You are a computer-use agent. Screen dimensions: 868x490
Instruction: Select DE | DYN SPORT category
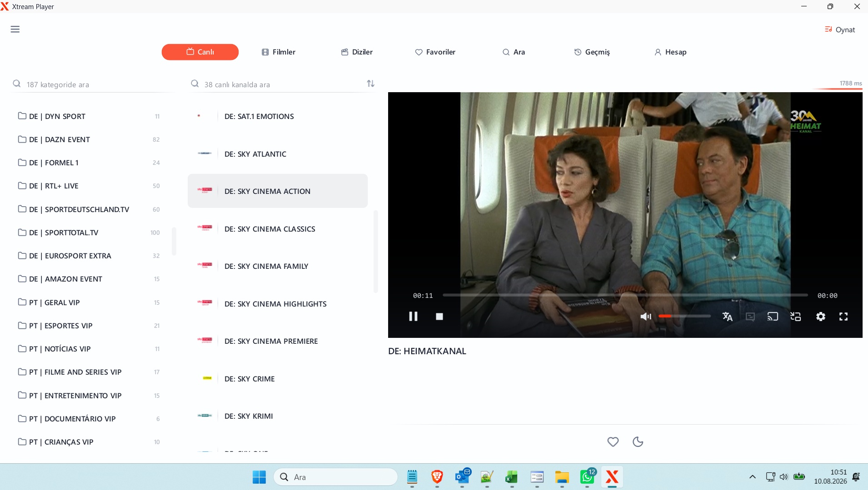[x=89, y=116]
